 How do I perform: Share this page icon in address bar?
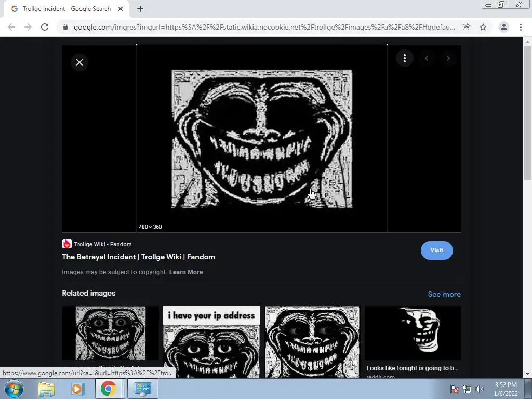click(467, 27)
